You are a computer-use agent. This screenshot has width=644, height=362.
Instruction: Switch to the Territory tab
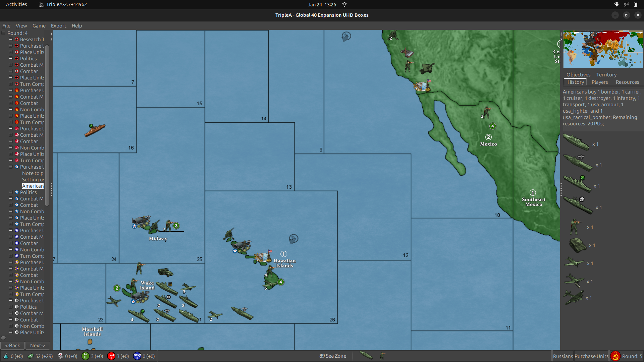point(606,75)
